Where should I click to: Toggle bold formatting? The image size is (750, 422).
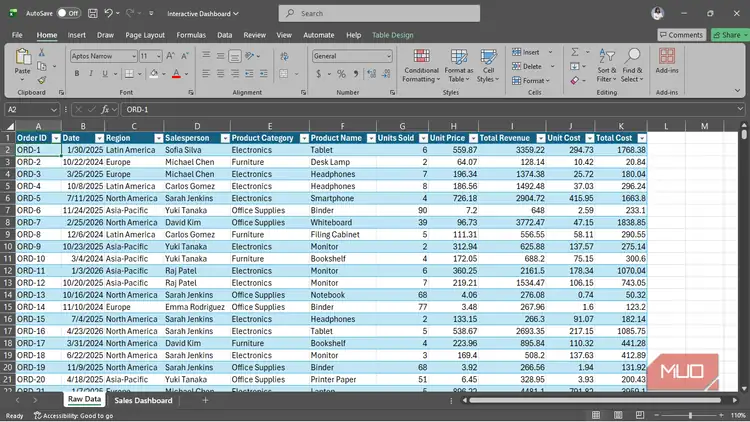click(77, 74)
